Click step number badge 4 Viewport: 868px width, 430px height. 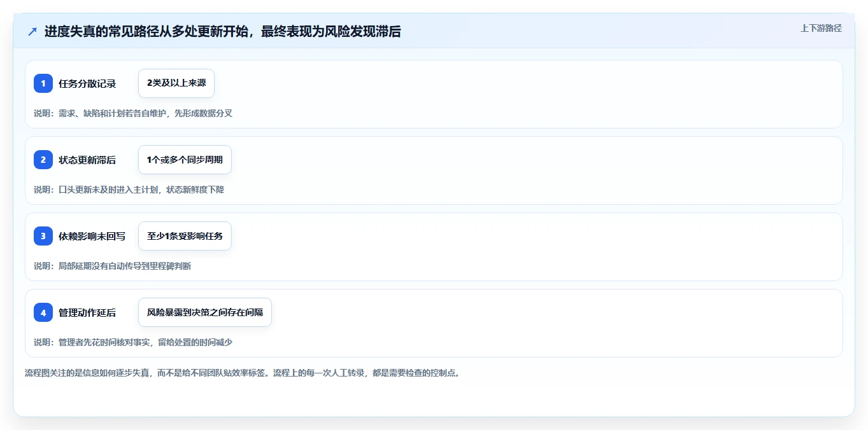tap(43, 312)
